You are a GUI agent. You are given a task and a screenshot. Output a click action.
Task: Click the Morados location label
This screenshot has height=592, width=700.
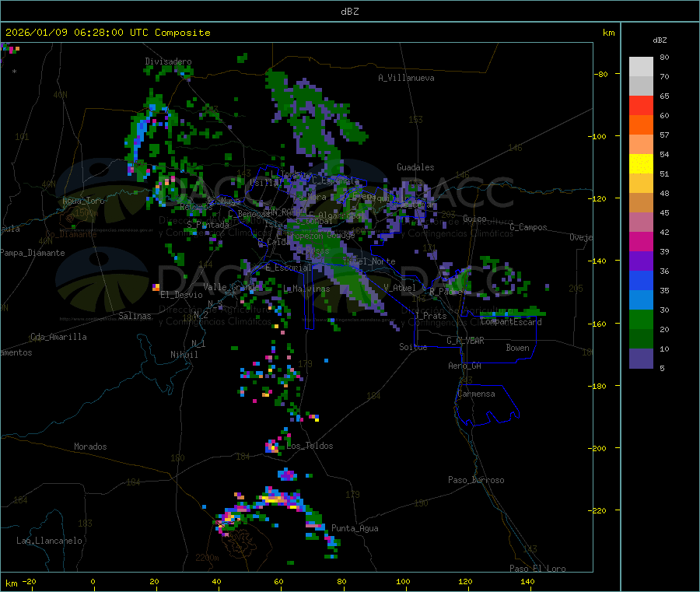click(90, 447)
